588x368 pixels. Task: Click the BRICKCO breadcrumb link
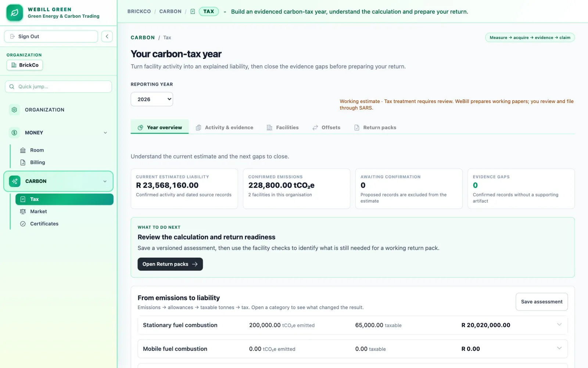tap(139, 11)
